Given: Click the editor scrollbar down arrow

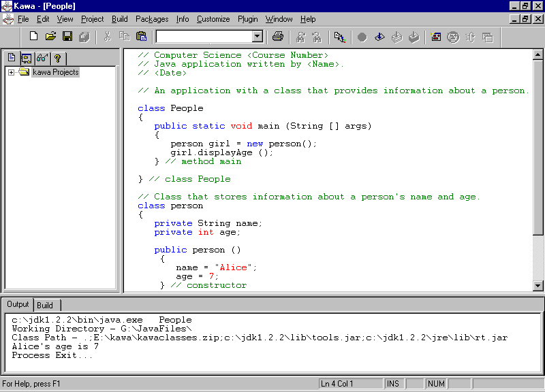Looking at the screenshot, I should (538, 286).
